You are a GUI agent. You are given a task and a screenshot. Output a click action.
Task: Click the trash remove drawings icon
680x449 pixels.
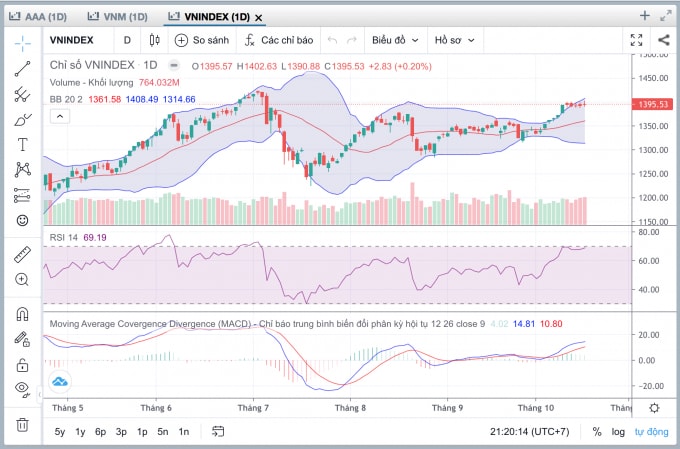click(23, 424)
